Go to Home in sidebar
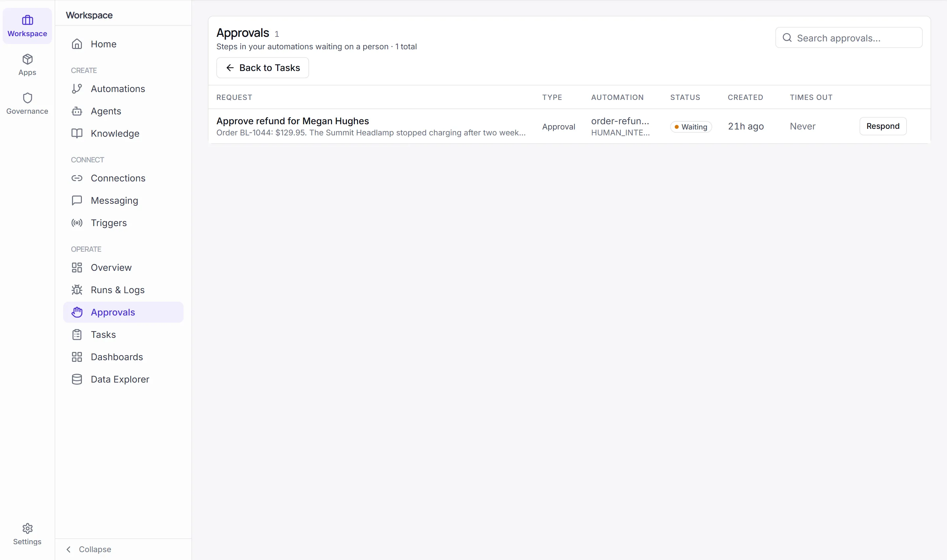Viewport: 947px width, 560px height. click(123, 44)
